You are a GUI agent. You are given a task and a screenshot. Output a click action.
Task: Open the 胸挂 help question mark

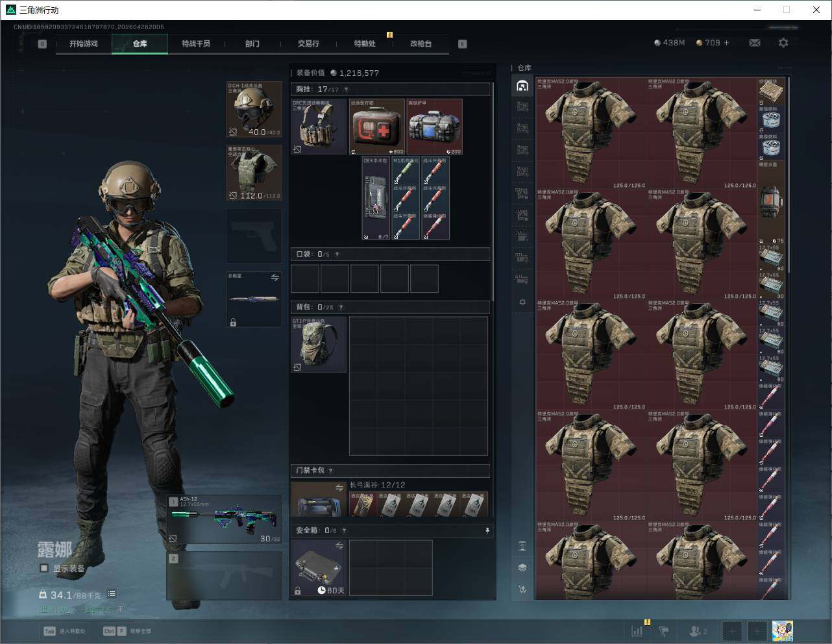click(x=346, y=90)
